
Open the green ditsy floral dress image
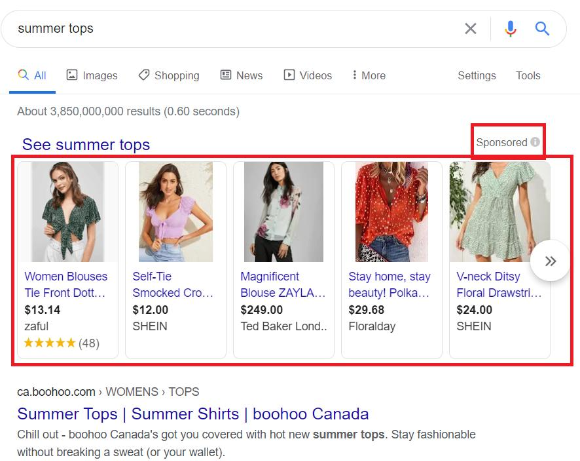499,212
